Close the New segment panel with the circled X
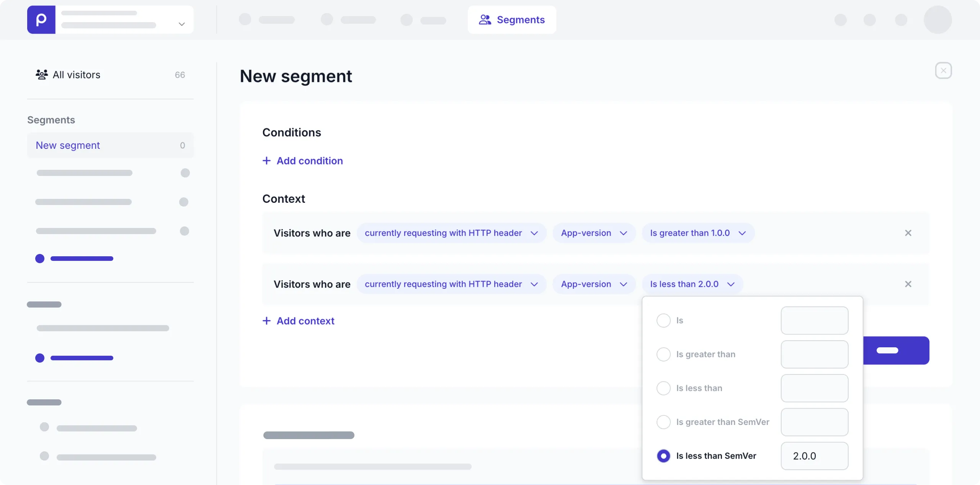Viewport: 980px width, 485px height. 943,70
